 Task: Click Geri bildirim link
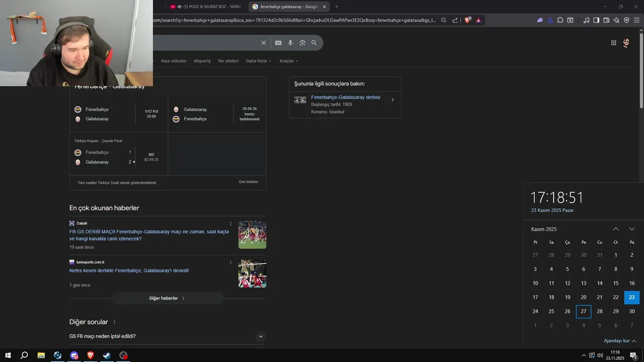pyautogui.click(x=249, y=182)
